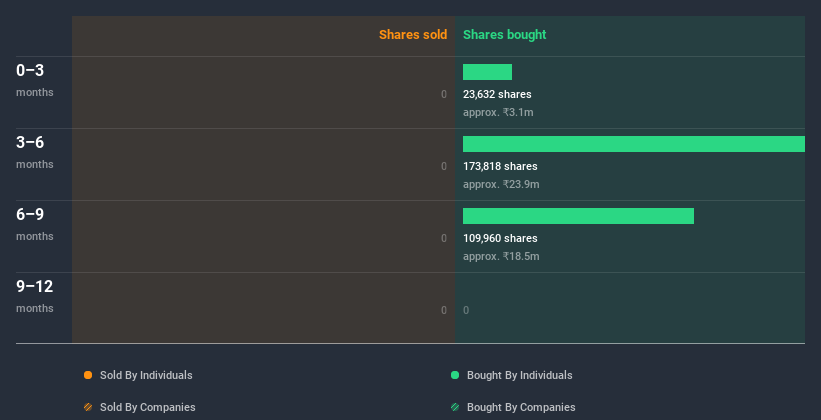Click the striped Bought By Companies legend icon
This screenshot has width=821, height=420.
[x=455, y=407]
